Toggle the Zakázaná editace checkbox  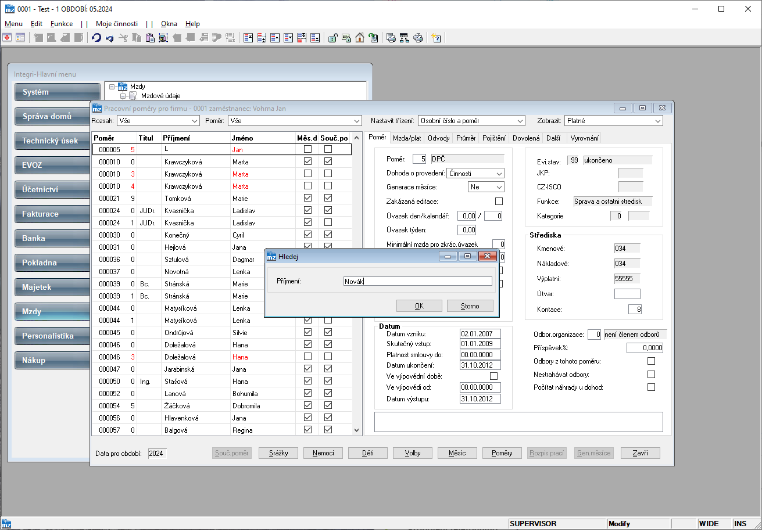click(499, 202)
